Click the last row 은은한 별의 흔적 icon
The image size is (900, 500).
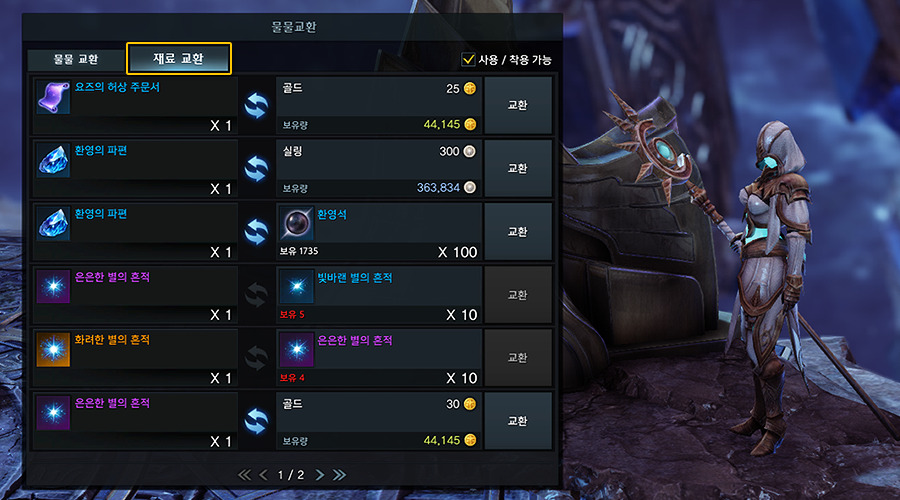tap(53, 413)
